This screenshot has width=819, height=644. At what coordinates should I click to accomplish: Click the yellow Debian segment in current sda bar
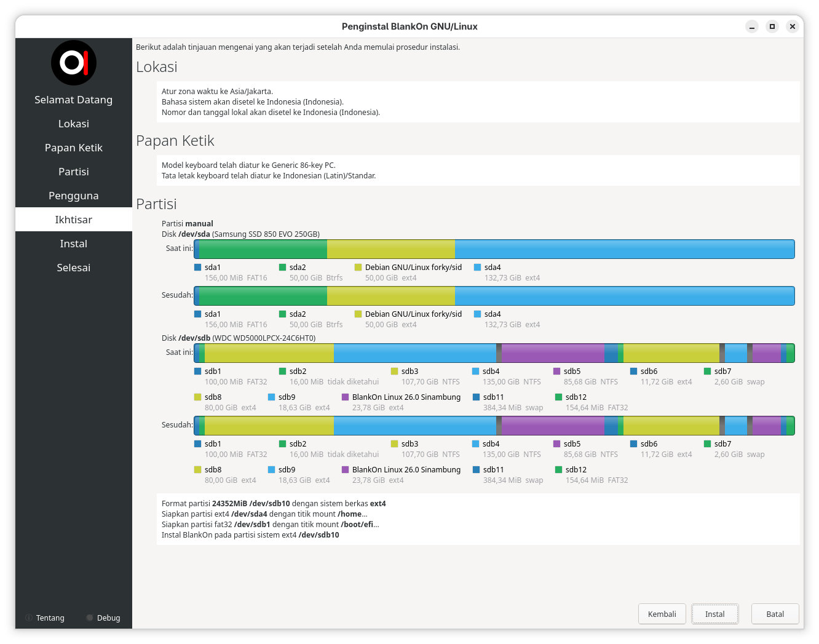click(x=391, y=249)
